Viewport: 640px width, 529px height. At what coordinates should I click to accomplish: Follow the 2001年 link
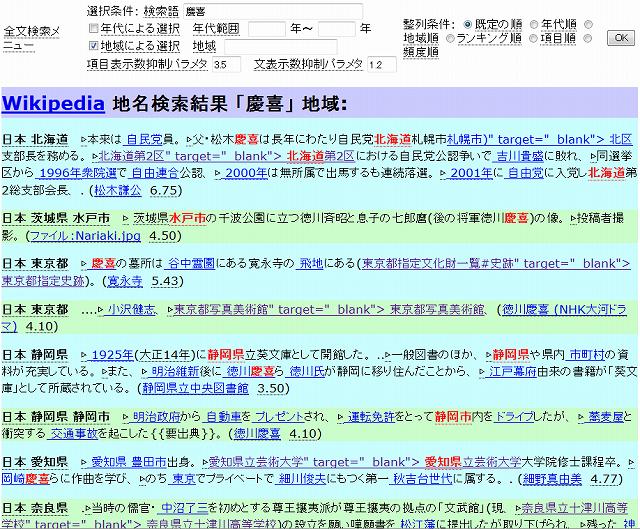pyautogui.click(x=471, y=173)
